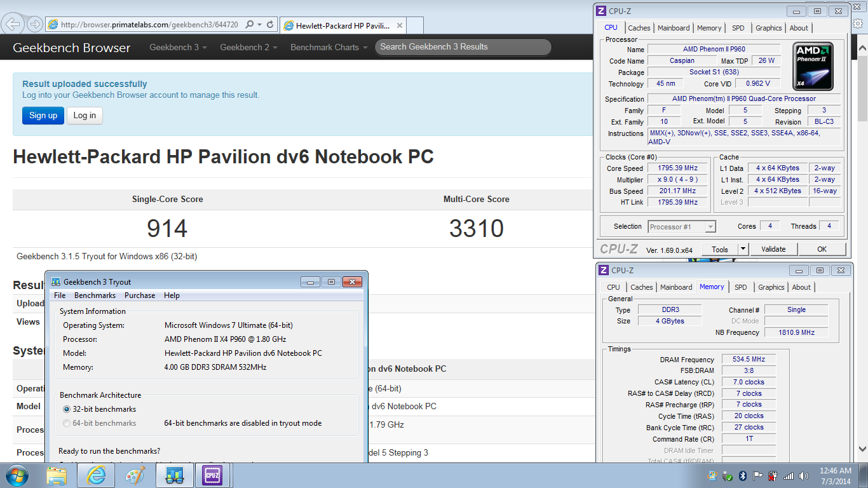Switch to Graphics tab in upper CPU-Z window
The width and height of the screenshot is (868, 488).
(x=769, y=28)
